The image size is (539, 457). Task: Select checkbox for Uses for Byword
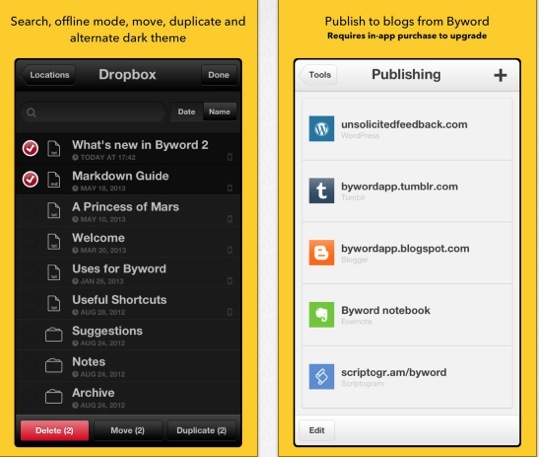(30, 272)
